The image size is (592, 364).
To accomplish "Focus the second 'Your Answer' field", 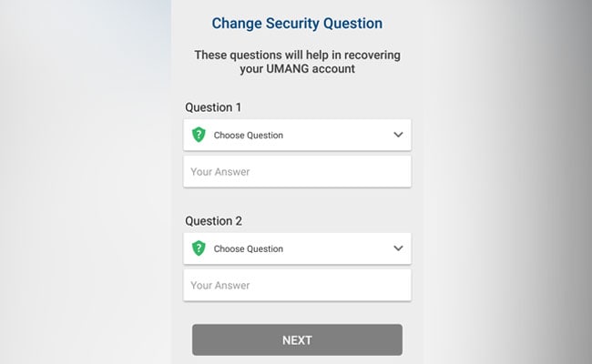I will pyautogui.click(x=297, y=285).
